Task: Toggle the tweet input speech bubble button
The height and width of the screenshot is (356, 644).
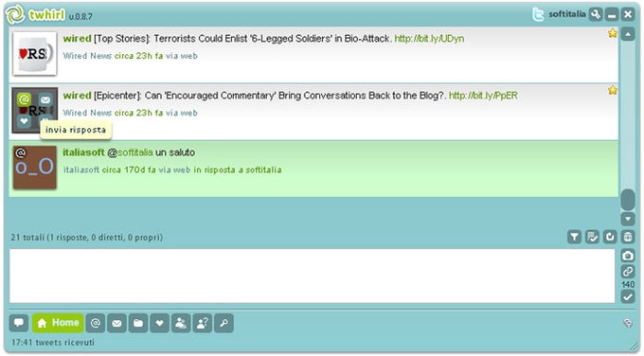Action: coord(19,323)
